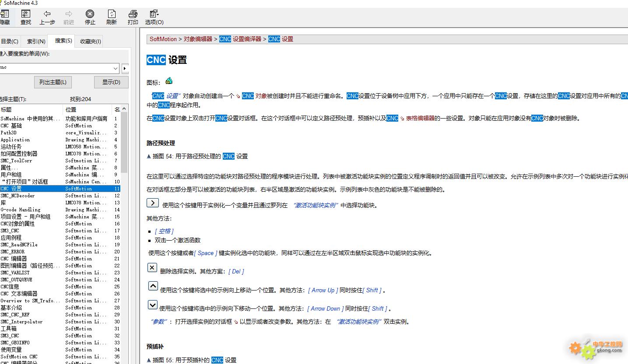Image resolution: width=628 pixels, height=364 pixels.
Task: Select 用户和组 topic row
Action: point(60,175)
